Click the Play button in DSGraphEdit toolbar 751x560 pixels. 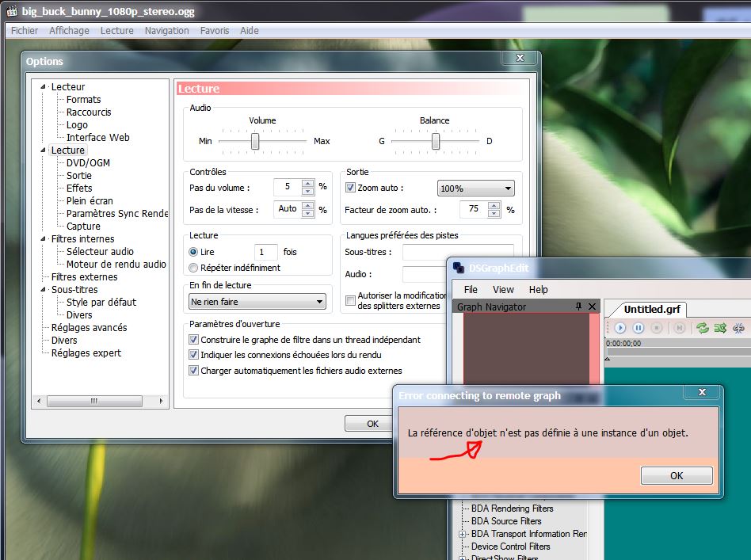pos(620,328)
